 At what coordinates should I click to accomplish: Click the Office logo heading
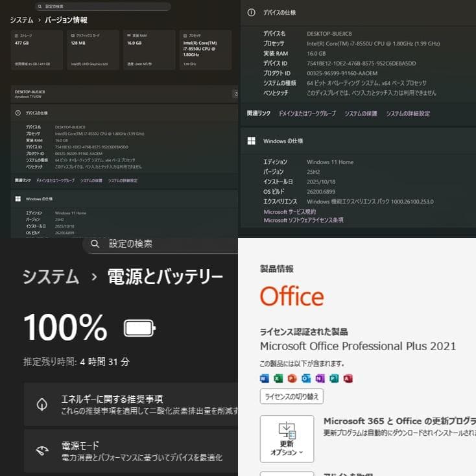292,296
